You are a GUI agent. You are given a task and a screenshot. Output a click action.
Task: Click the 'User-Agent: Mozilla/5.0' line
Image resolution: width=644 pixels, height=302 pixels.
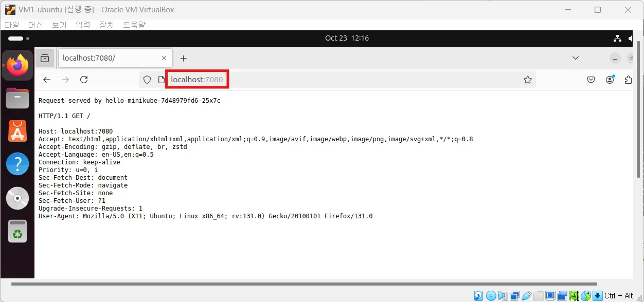click(x=205, y=216)
